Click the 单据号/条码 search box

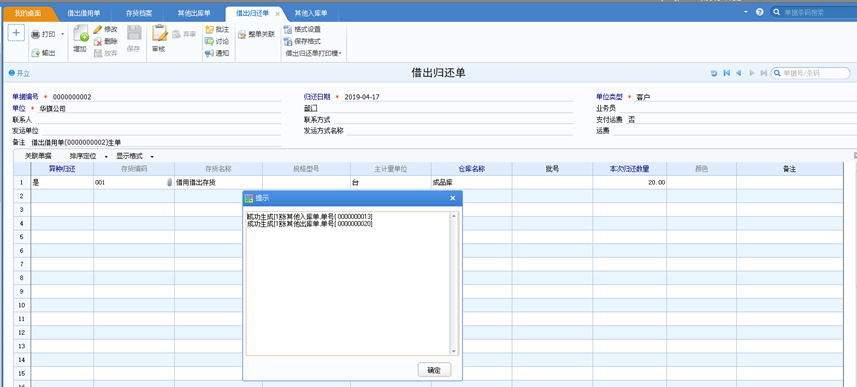tap(811, 73)
